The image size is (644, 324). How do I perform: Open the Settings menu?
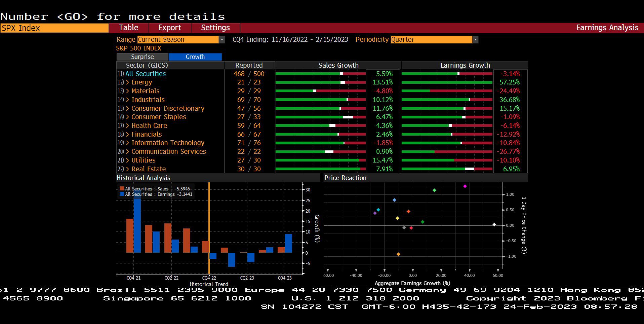pyautogui.click(x=215, y=28)
